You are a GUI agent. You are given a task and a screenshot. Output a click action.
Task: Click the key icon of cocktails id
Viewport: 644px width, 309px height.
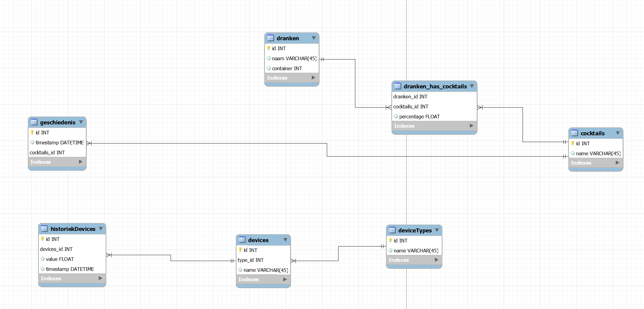pos(573,143)
